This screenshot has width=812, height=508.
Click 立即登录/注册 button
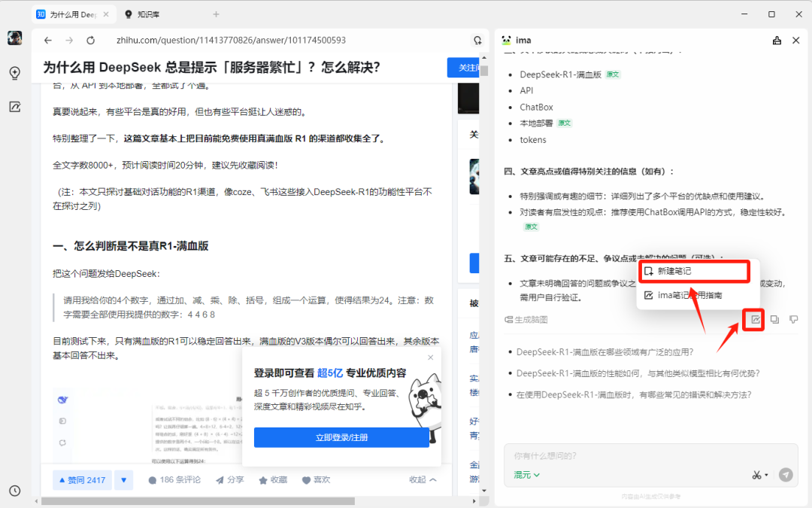coord(341,437)
